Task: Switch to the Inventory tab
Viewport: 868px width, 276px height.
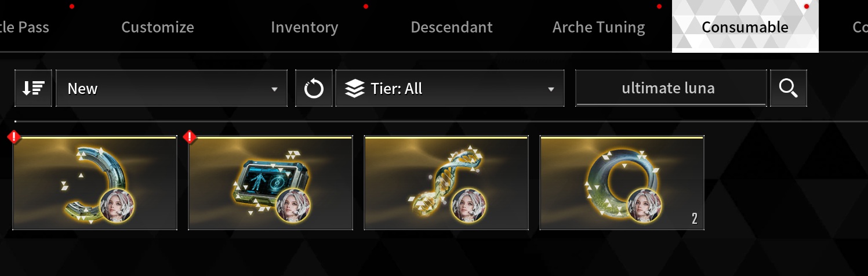Action: [x=304, y=27]
